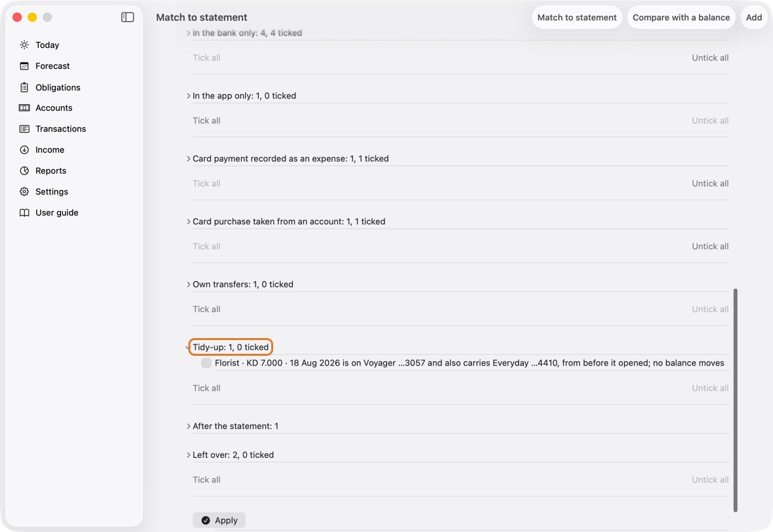Click the Apply button
Image resolution: width=773 pixels, height=532 pixels.
(219, 520)
